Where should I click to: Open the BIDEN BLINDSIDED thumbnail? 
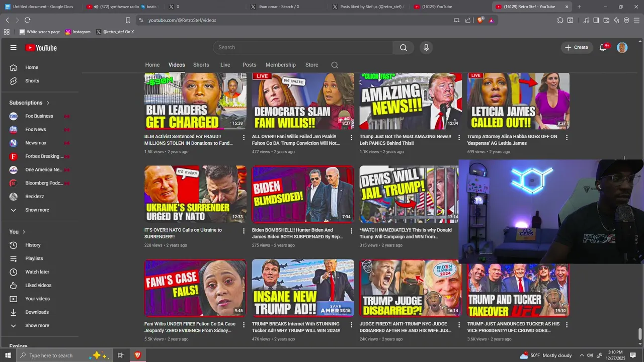coord(303,194)
